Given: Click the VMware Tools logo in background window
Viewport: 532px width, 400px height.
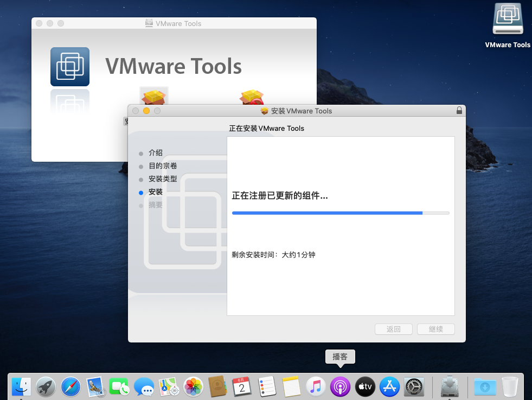Looking at the screenshot, I should click(70, 67).
